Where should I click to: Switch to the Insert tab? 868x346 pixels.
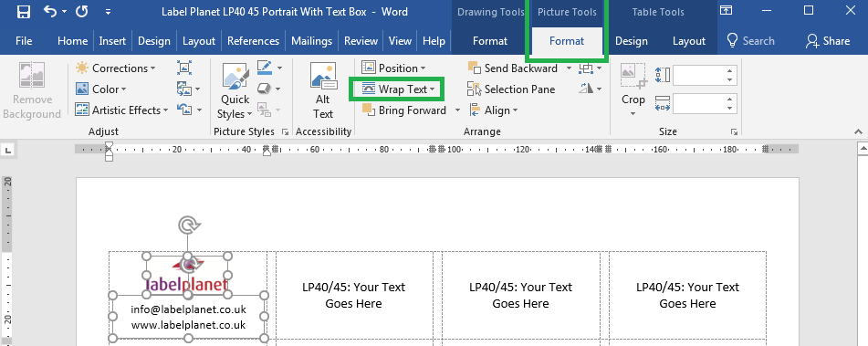tap(112, 41)
